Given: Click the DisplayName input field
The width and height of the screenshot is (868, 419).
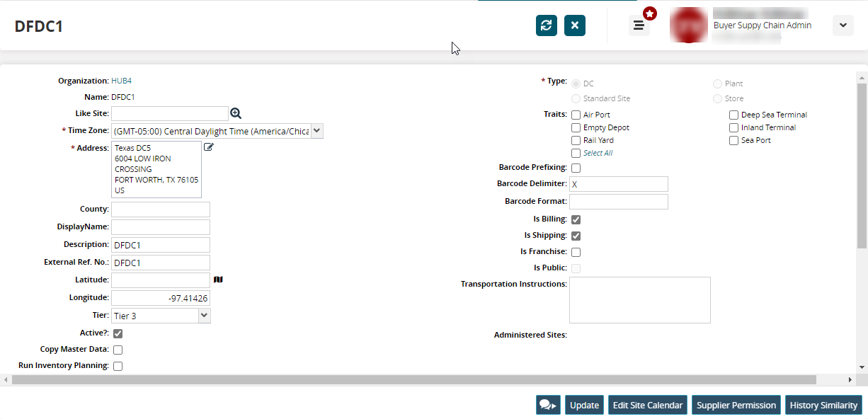Looking at the screenshot, I should (161, 227).
